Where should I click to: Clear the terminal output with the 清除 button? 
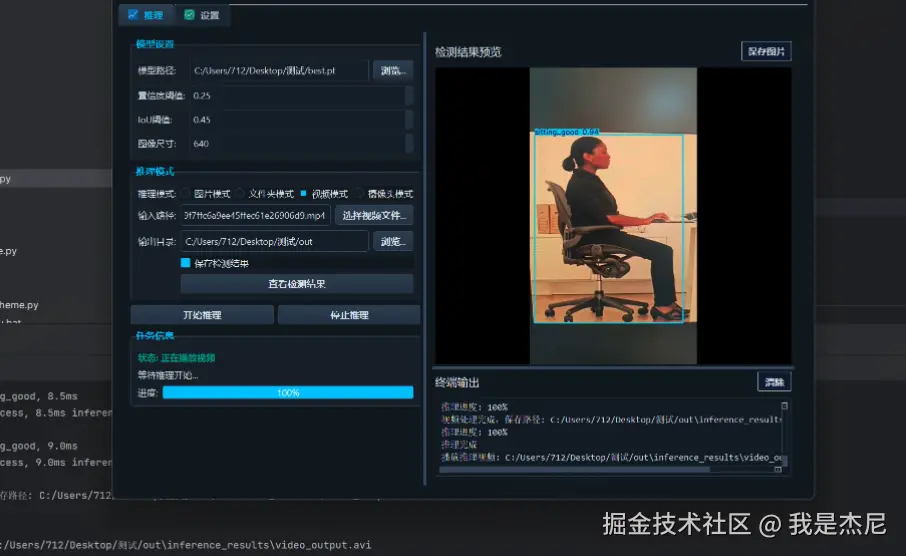[774, 382]
